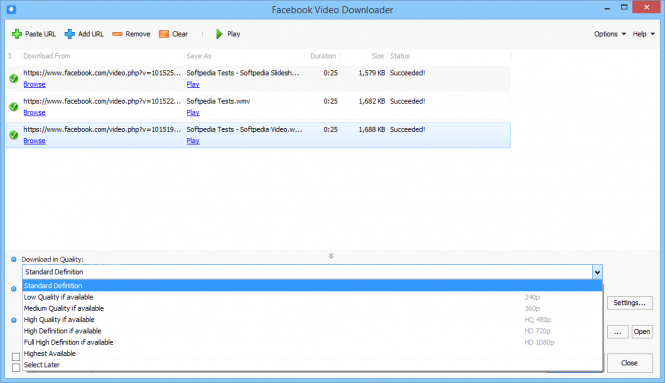Maximize the Facebook Video Downloader window

click(x=624, y=7)
